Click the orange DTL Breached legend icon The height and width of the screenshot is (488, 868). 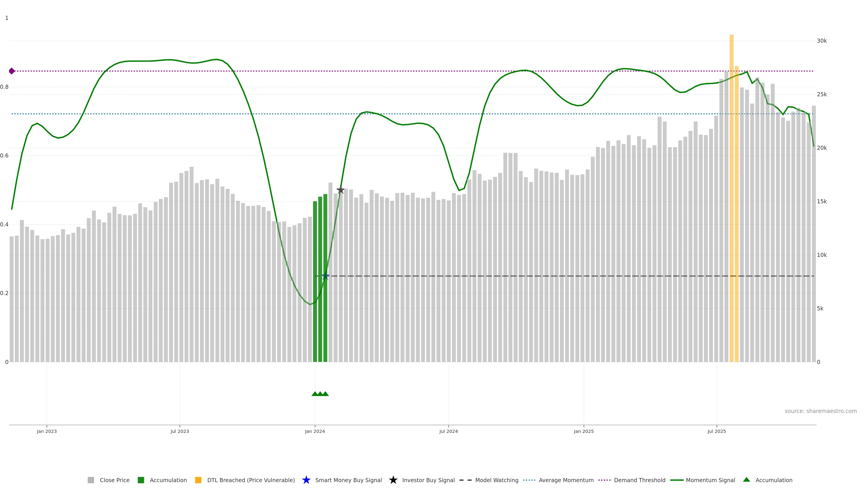click(x=198, y=480)
